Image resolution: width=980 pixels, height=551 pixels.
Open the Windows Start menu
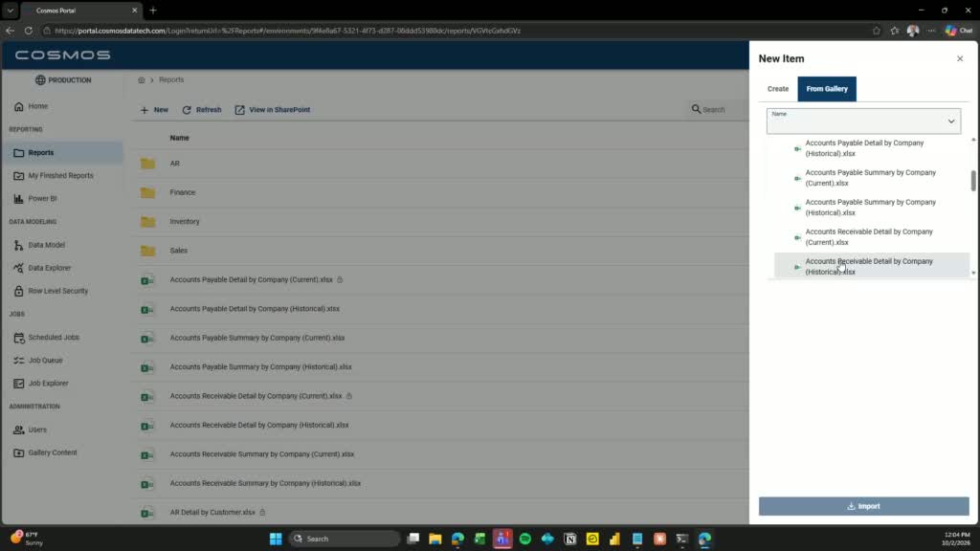[276, 539]
